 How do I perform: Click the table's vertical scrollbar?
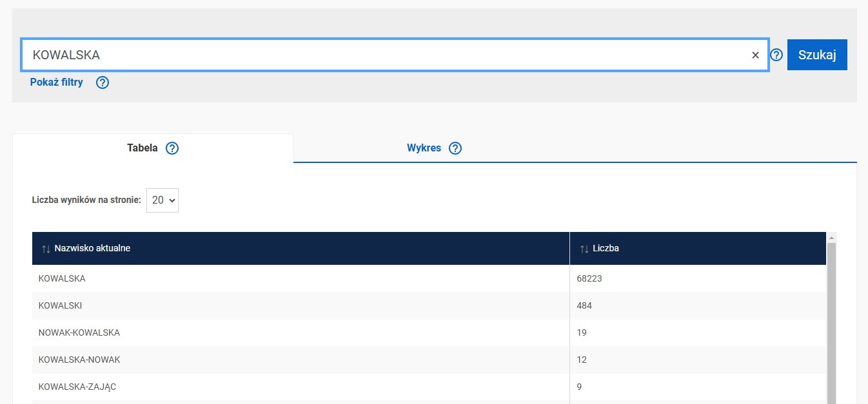(x=831, y=322)
